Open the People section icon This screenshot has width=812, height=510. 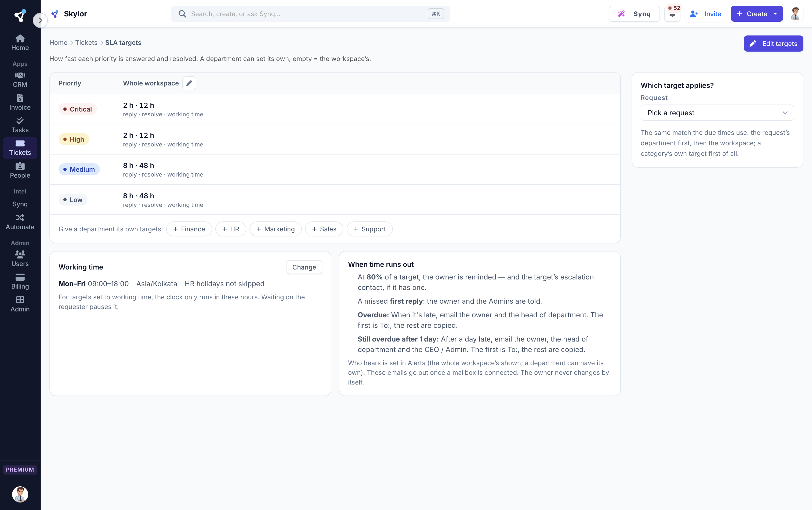click(x=20, y=166)
